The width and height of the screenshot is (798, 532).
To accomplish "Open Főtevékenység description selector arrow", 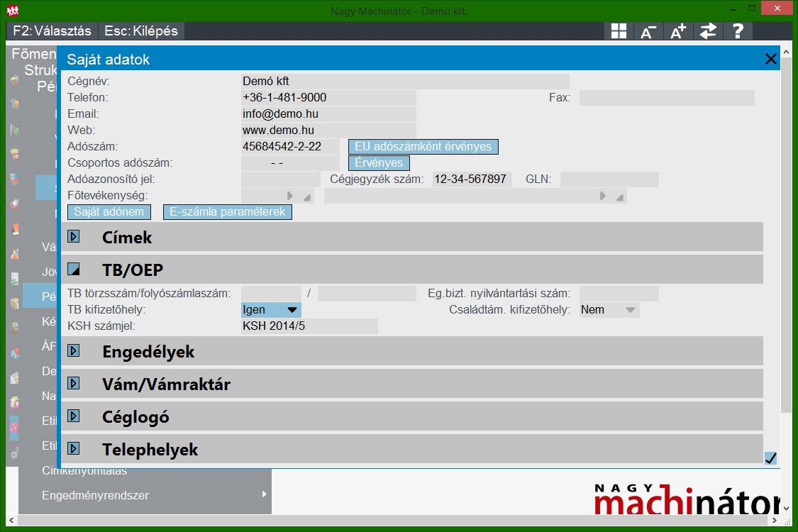I will 602,196.
